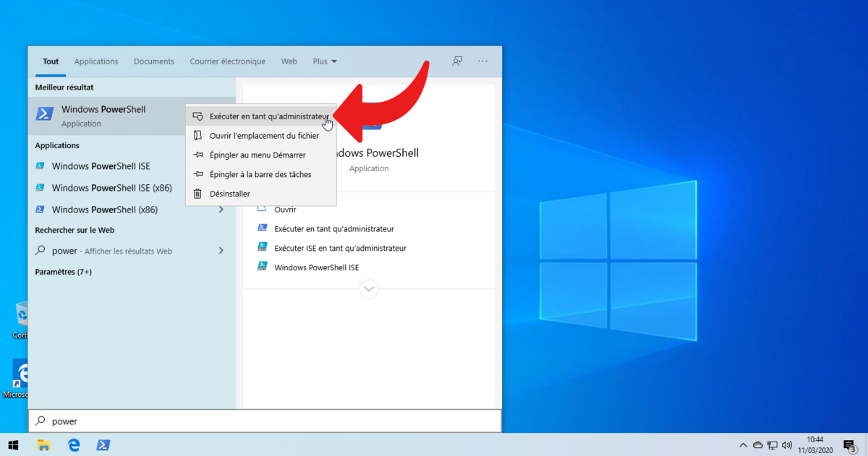The height and width of the screenshot is (456, 868).
Task: Click the Windows PowerShell best result icon
Action: (x=45, y=114)
